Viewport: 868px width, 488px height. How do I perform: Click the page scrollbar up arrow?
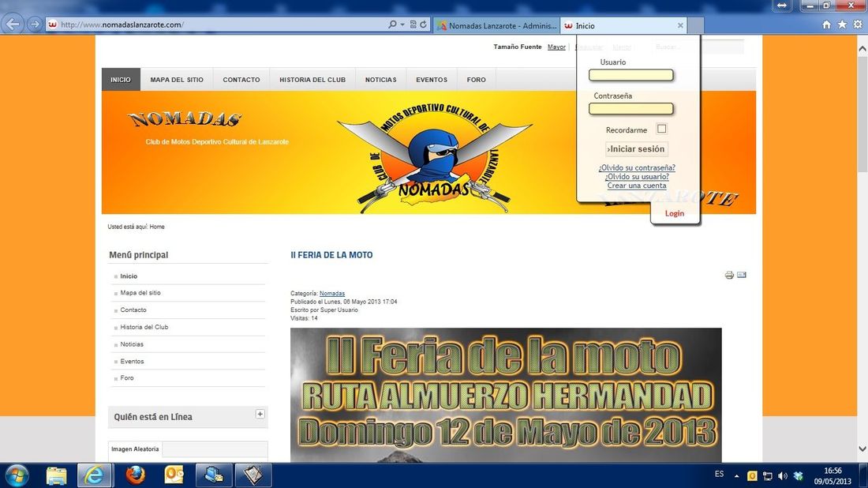click(862, 49)
